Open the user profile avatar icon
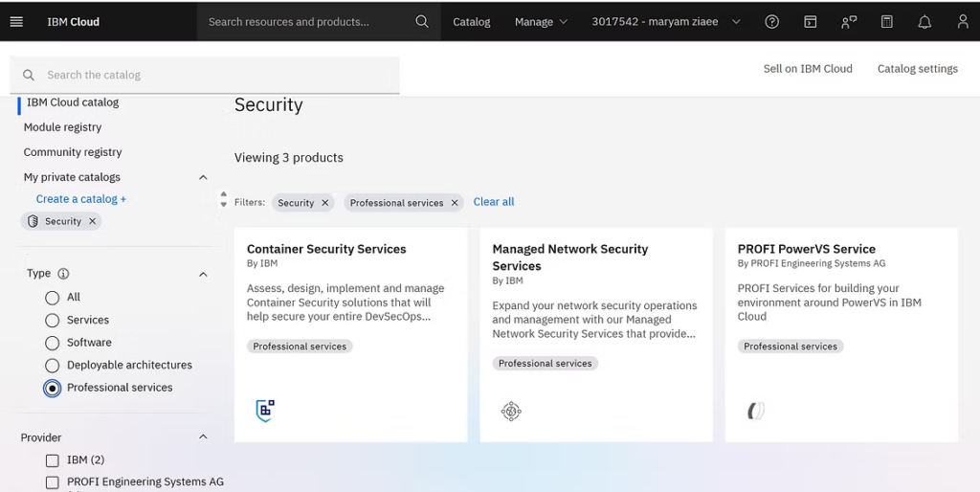The image size is (980, 492). 963,22
